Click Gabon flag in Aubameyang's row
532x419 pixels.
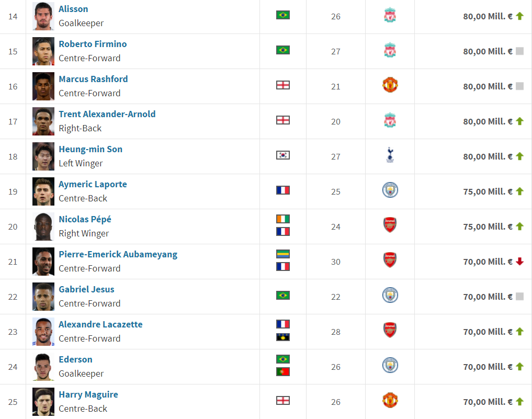[282, 254]
